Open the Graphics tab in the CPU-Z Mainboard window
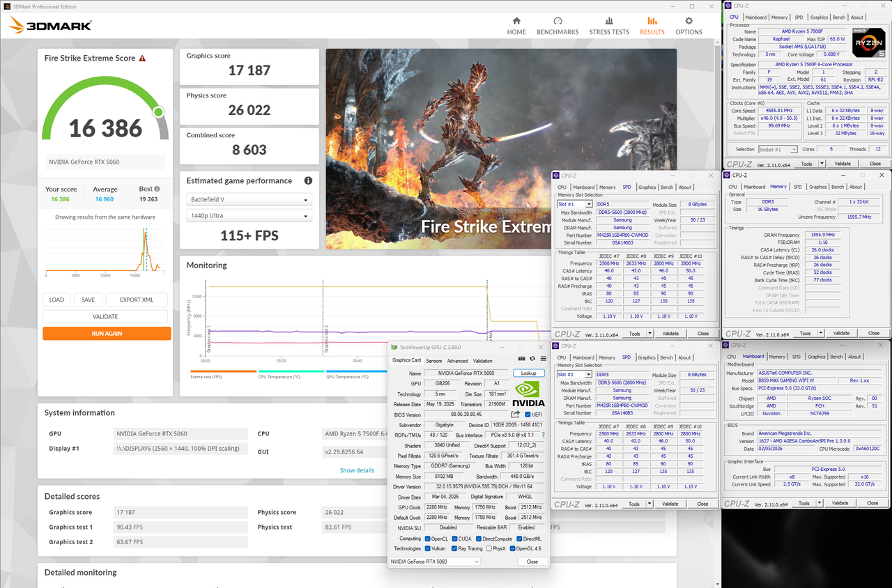 (817, 357)
